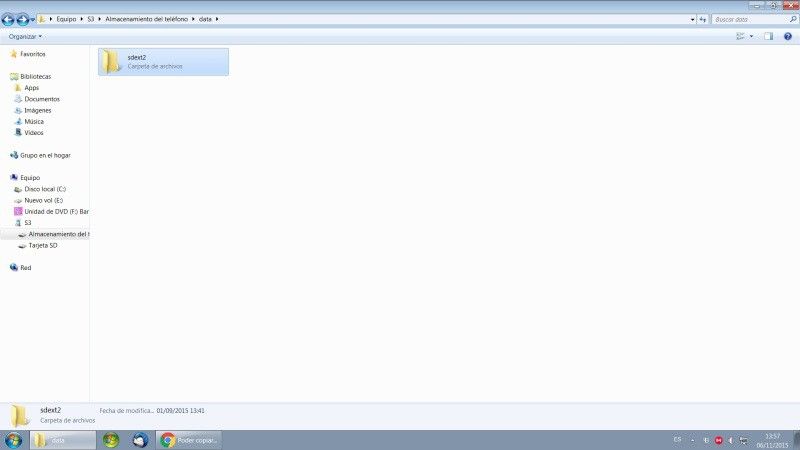This screenshot has width=800, height=450.
Task: Go back with the Back arrow button
Action: coord(8,19)
